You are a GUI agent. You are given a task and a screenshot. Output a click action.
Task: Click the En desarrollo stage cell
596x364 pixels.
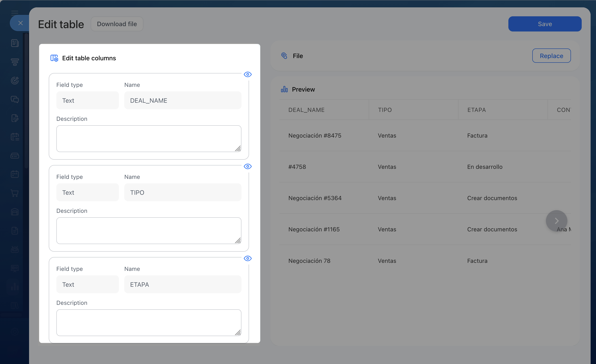pyautogui.click(x=485, y=167)
